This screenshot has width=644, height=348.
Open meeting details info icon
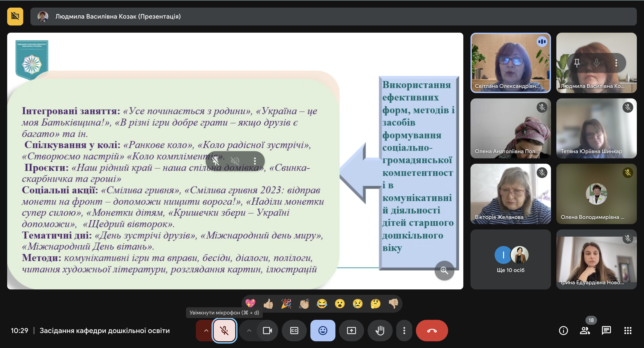563,331
